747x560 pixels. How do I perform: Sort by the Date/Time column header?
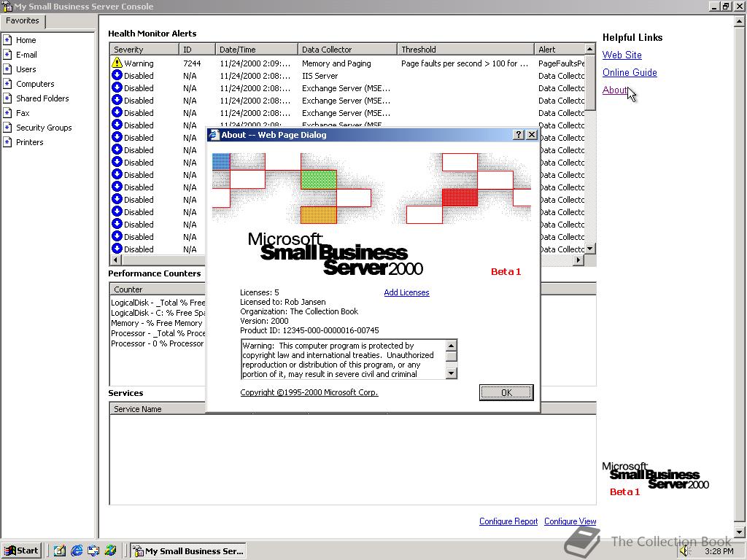[256, 50]
